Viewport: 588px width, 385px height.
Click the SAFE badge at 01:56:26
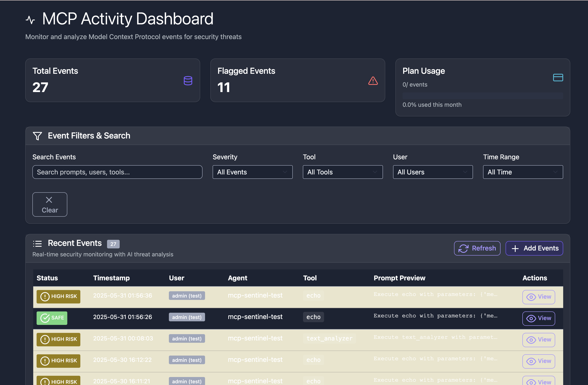coord(52,318)
